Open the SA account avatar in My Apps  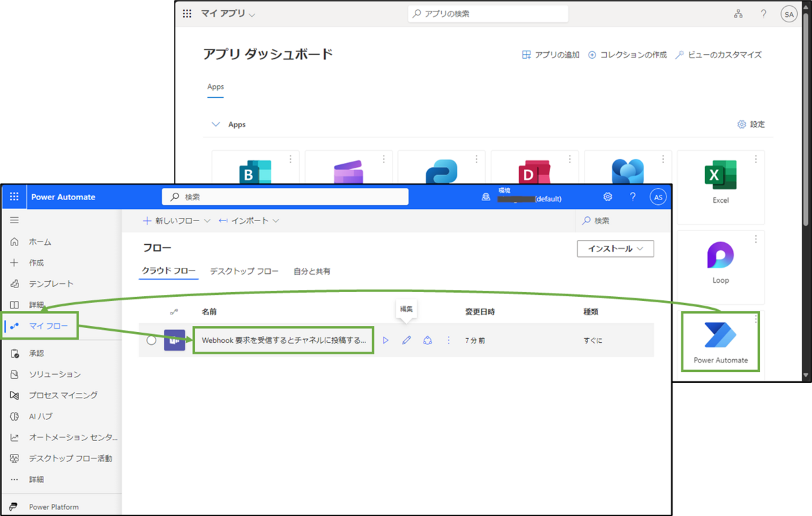(x=788, y=14)
